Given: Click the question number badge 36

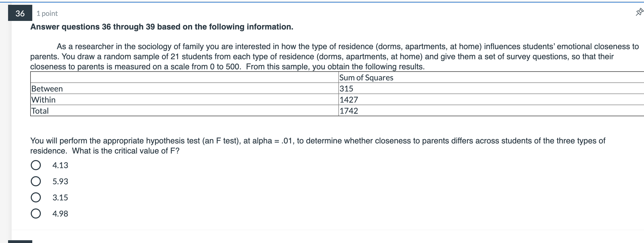Looking at the screenshot, I should tap(20, 13).
